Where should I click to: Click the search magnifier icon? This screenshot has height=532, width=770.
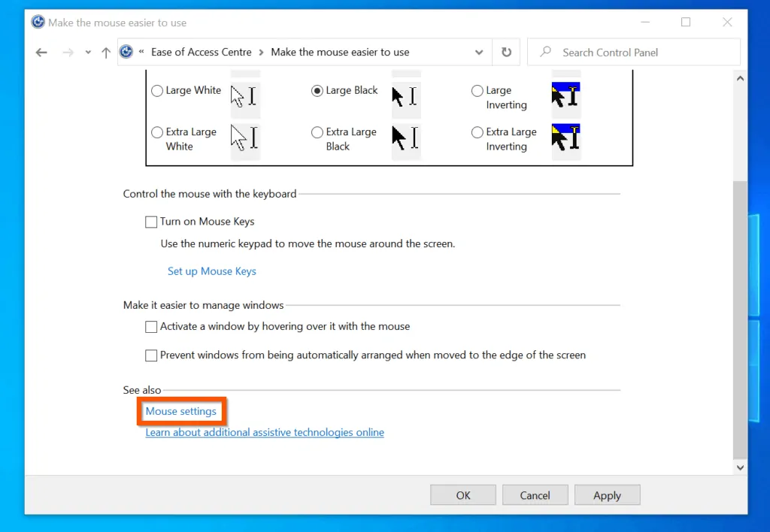click(545, 53)
